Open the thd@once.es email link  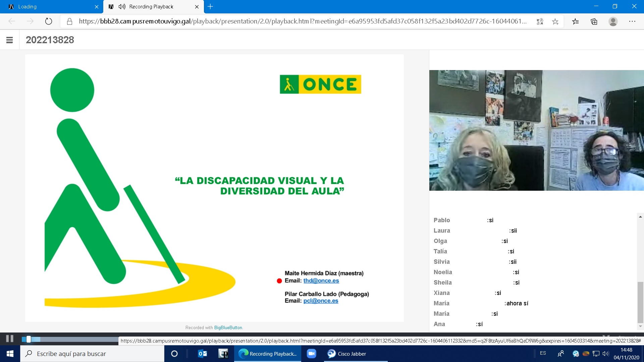tap(321, 281)
